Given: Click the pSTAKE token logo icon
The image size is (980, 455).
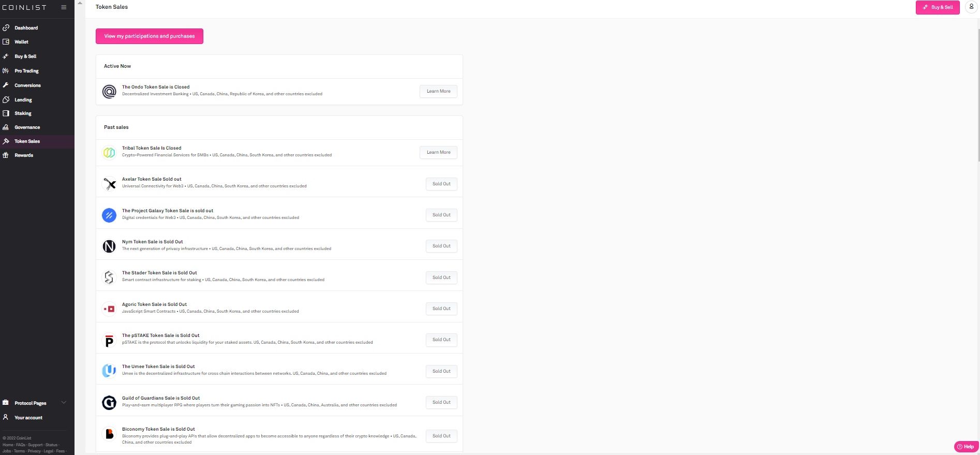Looking at the screenshot, I should pyautogui.click(x=109, y=340).
